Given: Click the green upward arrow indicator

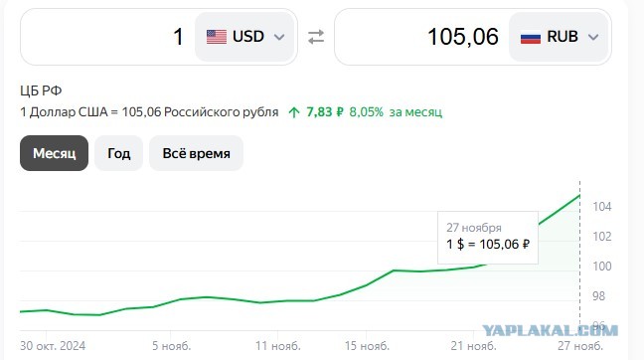Looking at the screenshot, I should coord(294,112).
